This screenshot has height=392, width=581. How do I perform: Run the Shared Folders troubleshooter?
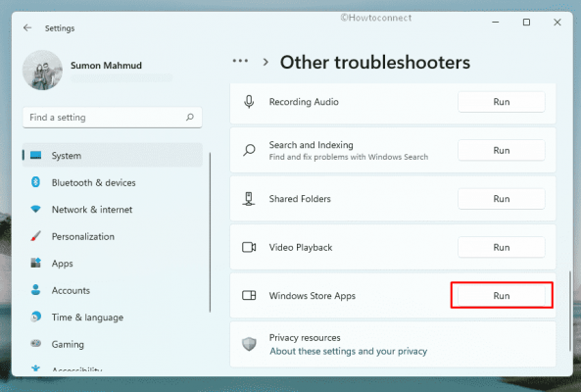(502, 199)
